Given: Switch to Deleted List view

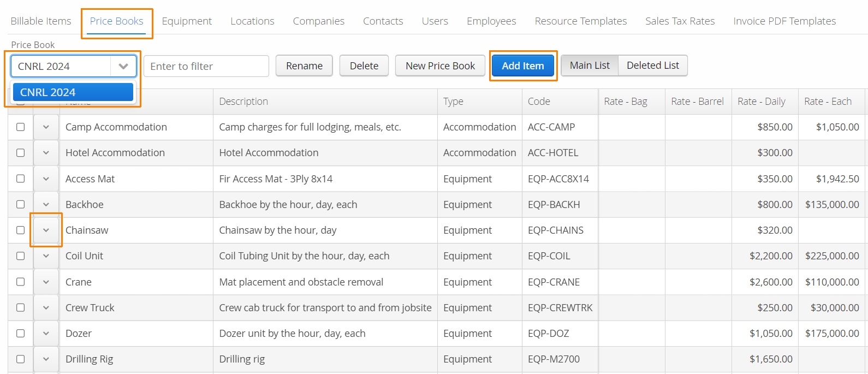Looking at the screenshot, I should coord(653,66).
